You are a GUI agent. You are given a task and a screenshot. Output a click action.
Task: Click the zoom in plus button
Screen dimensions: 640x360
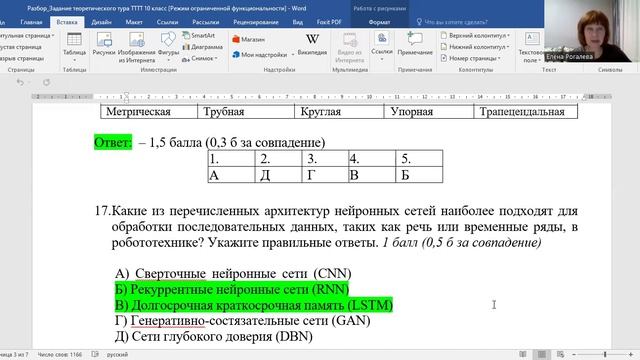(x=631, y=354)
